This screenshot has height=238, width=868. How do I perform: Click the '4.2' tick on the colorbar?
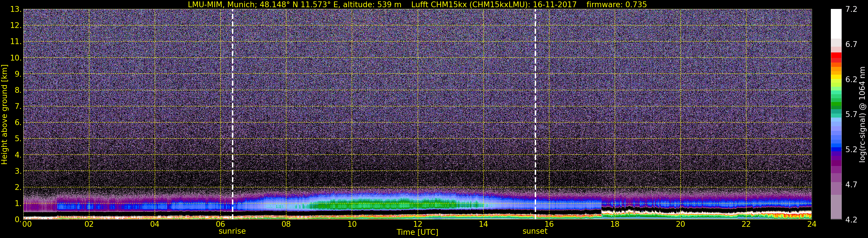coord(851,220)
